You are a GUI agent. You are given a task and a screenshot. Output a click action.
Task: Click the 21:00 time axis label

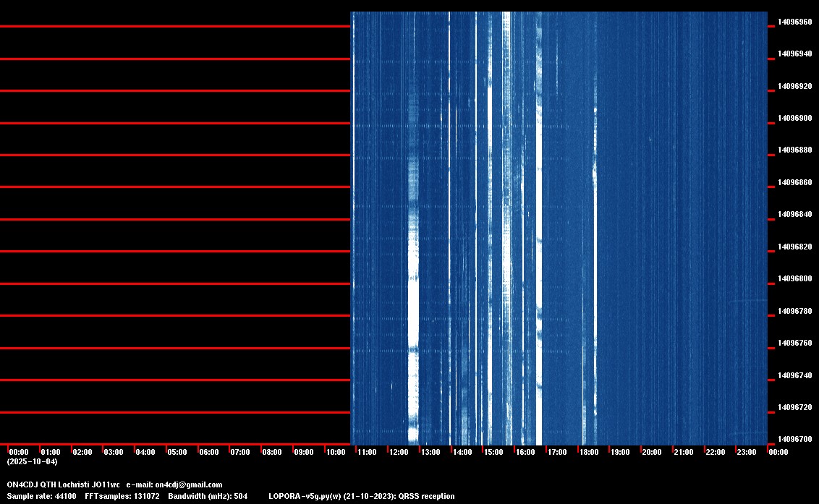684,452
